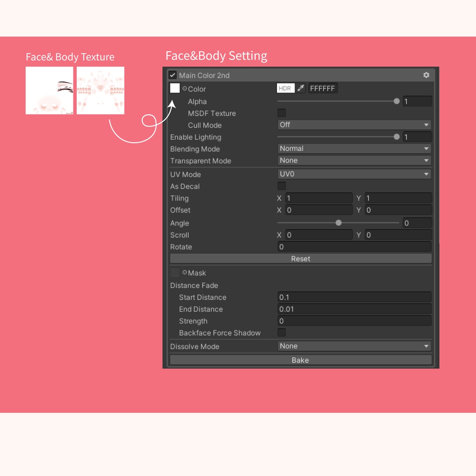This screenshot has width=476, height=476.
Task: Switch UV Mode from UV0
Action: coord(354,174)
